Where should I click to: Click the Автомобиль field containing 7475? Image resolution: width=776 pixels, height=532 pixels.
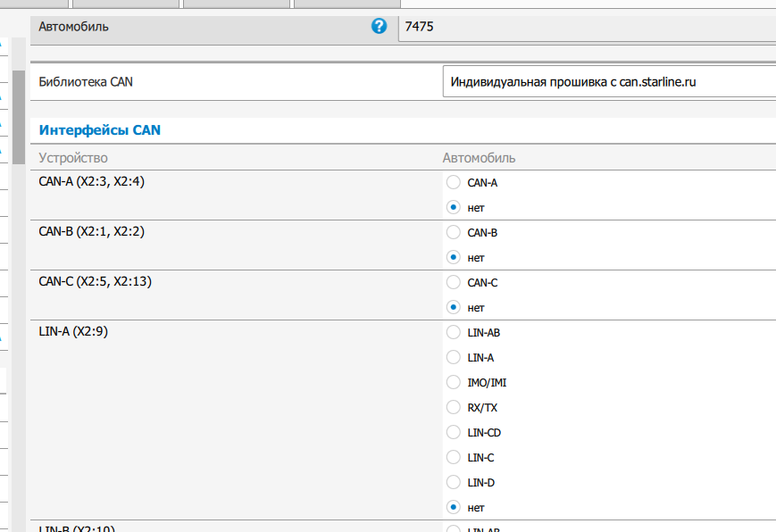pyautogui.click(x=587, y=27)
